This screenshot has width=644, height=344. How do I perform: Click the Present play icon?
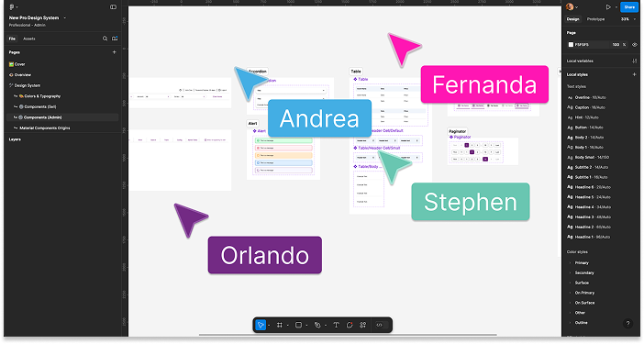(608, 7)
